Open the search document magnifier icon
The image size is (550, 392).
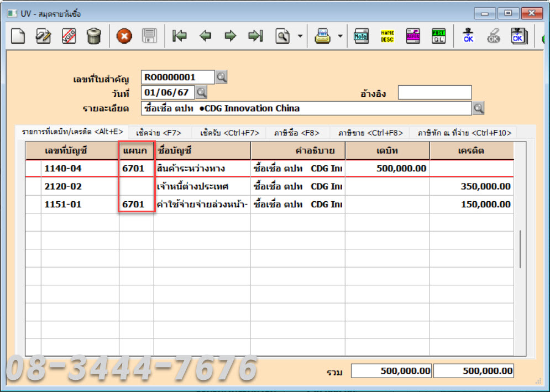pos(282,36)
